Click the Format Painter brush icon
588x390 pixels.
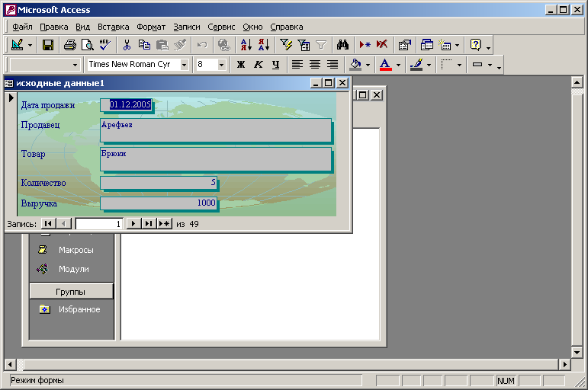click(180, 46)
